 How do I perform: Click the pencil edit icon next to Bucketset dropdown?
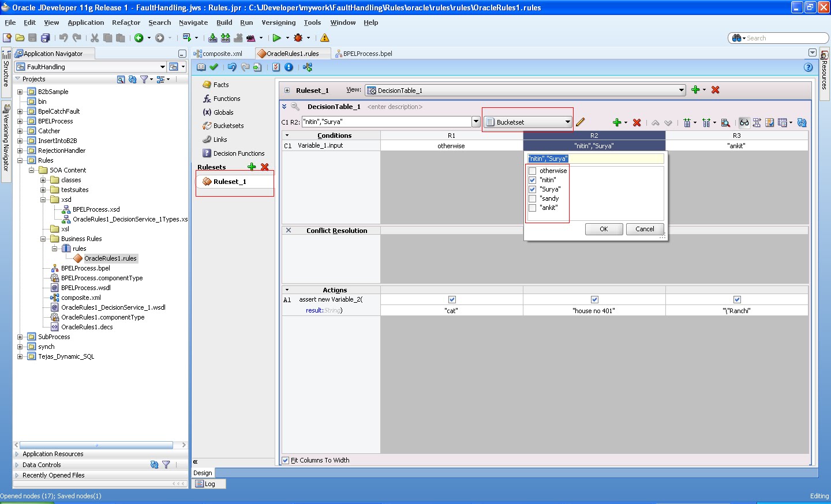[x=581, y=122]
